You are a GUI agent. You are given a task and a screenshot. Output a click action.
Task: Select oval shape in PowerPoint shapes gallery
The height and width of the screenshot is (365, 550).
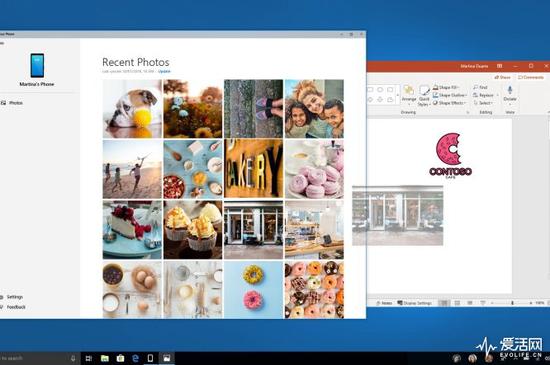click(380, 90)
